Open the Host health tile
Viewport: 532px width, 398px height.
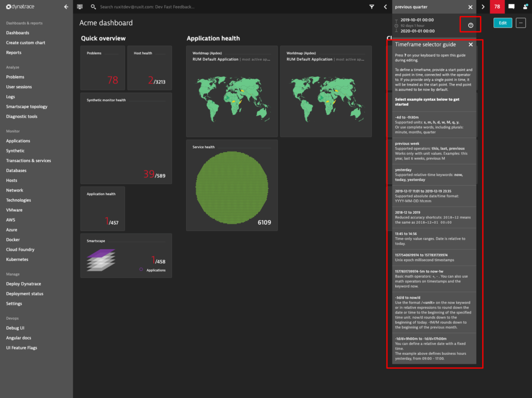pyautogui.click(x=150, y=68)
